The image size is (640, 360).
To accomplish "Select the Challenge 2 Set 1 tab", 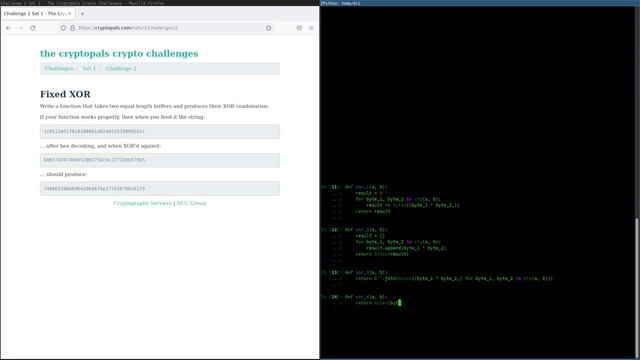I will coord(38,13).
